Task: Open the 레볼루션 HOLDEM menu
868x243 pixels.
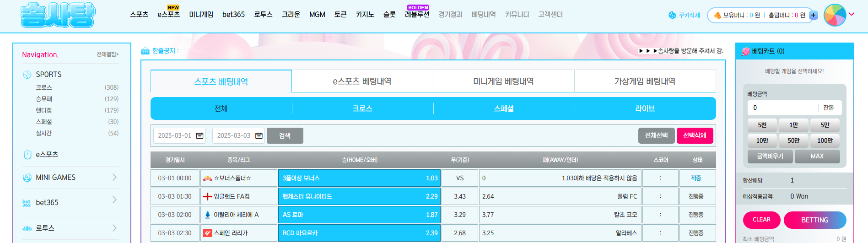Action: [x=417, y=15]
